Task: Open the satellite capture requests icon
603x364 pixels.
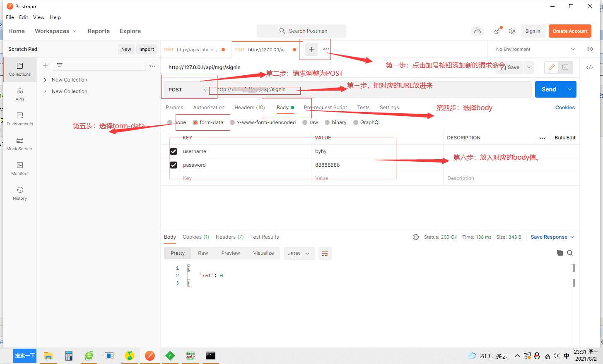Action: coord(498,31)
